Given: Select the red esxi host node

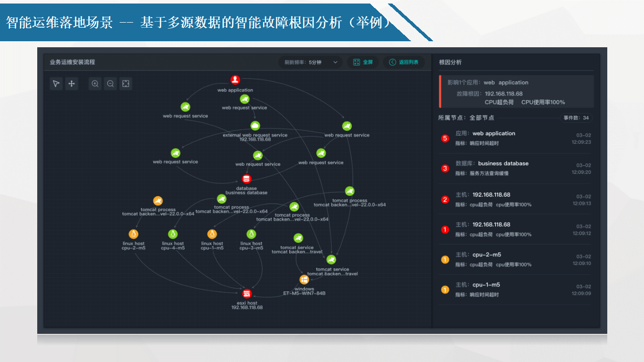Looking at the screenshot, I should (247, 294).
